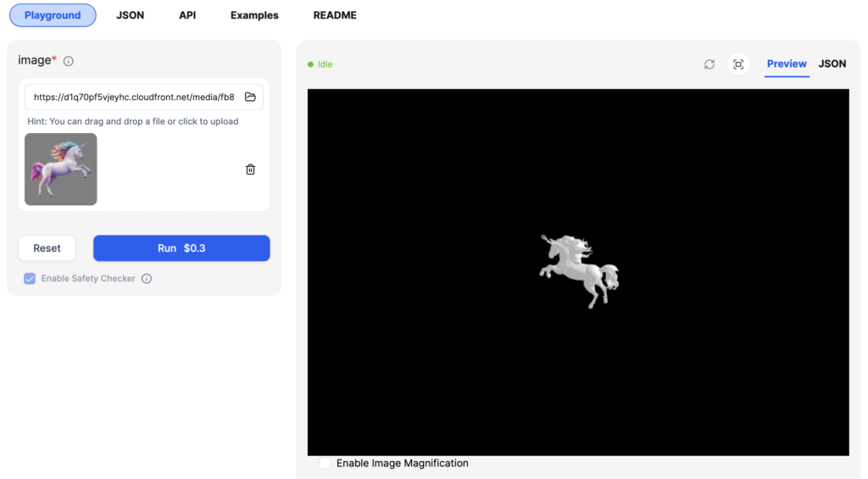
Task: Toggle the Enable Safety Checker checkbox
Action: point(30,279)
